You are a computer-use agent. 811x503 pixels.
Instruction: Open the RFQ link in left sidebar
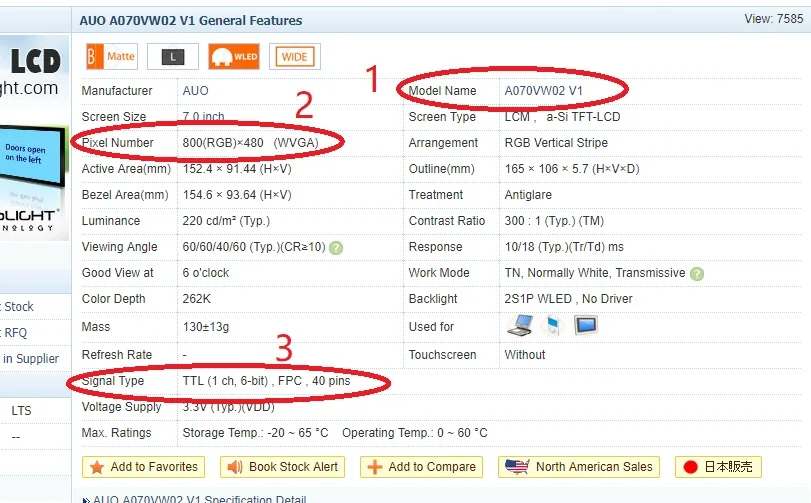click(x=15, y=333)
